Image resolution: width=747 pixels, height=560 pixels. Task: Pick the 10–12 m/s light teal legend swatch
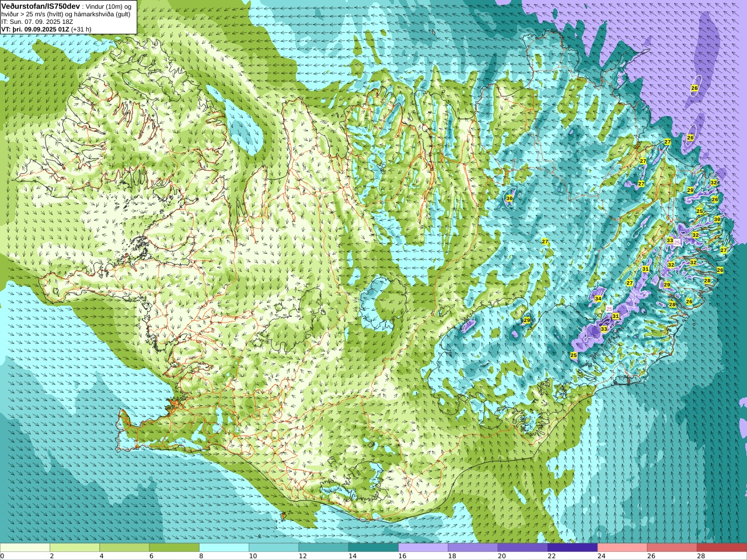click(x=274, y=548)
